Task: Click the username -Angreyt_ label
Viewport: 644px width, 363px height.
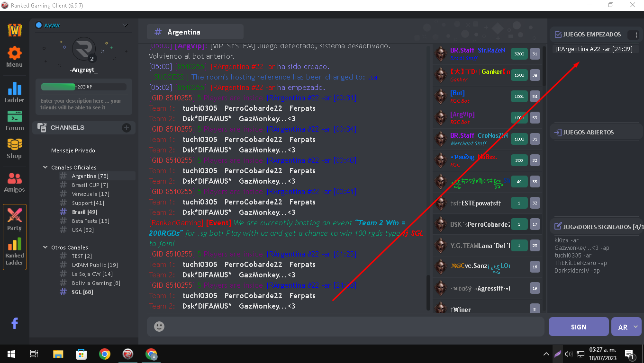Action: (x=83, y=70)
